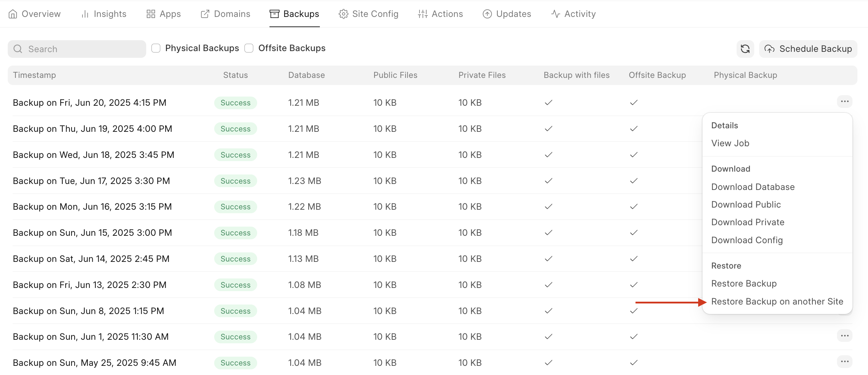
Task: Open Actions tab via sliders icon
Action: pos(422,14)
